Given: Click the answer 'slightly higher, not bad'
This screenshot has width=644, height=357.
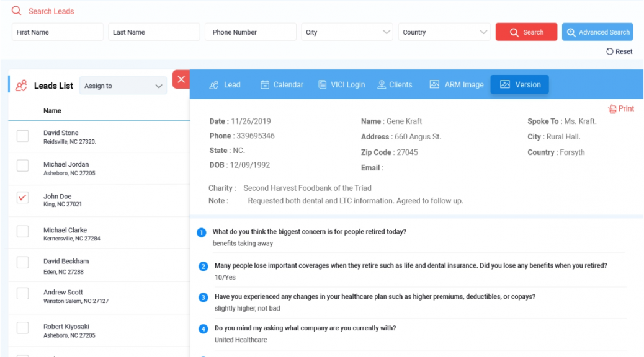Looking at the screenshot, I should click(248, 308).
